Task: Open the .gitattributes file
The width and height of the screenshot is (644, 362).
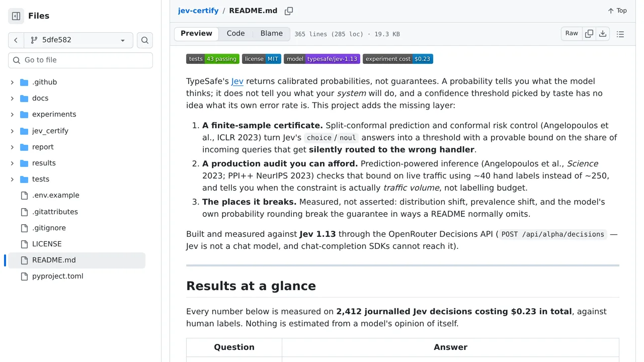Action: pos(55,212)
